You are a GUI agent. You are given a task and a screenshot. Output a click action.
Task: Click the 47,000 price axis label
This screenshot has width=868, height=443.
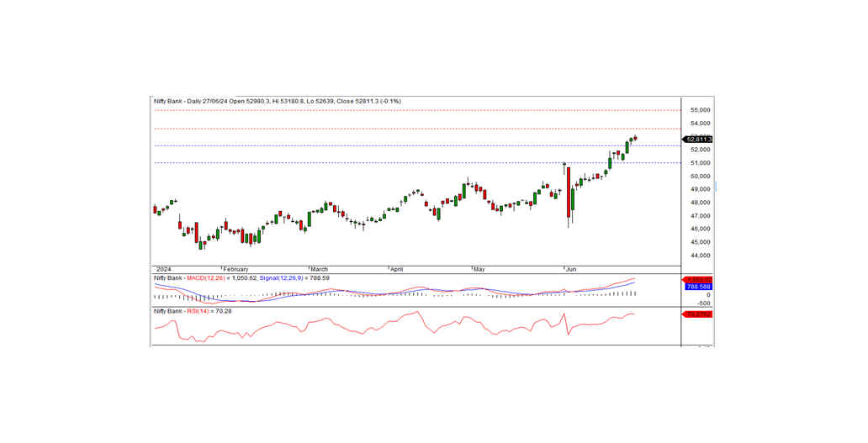click(701, 216)
